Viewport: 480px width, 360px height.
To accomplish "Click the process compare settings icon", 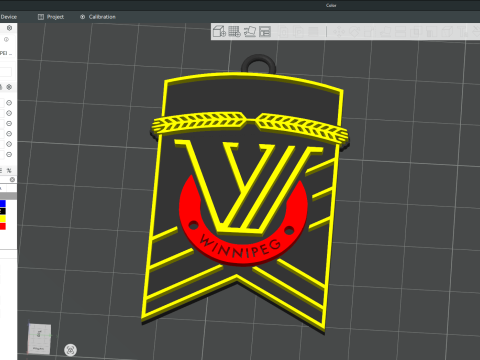I will tap(9, 170).
